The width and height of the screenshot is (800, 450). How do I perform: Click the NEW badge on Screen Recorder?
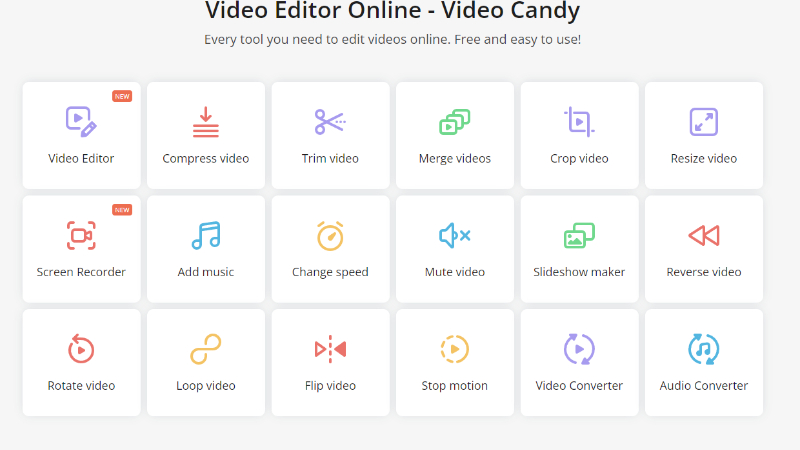(122, 210)
